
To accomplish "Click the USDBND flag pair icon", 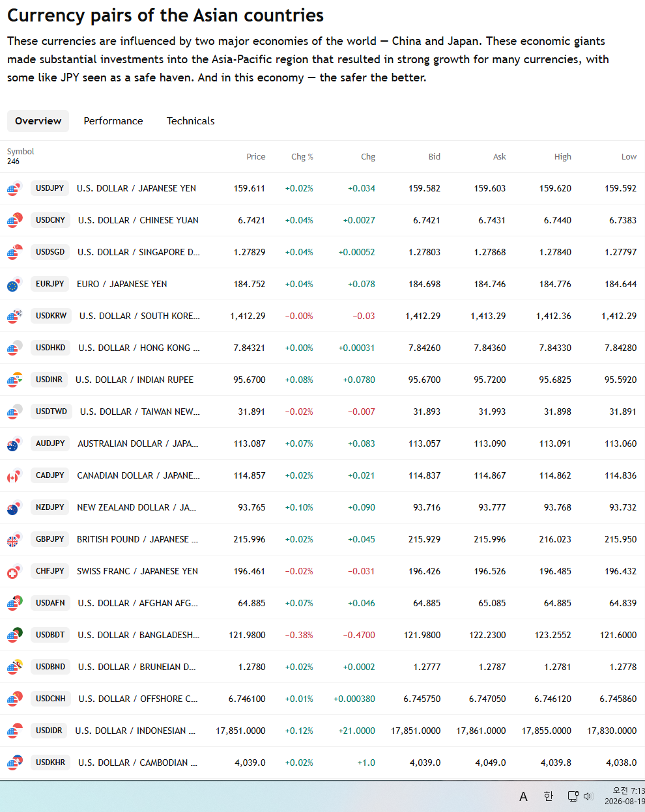I will pos(14,667).
